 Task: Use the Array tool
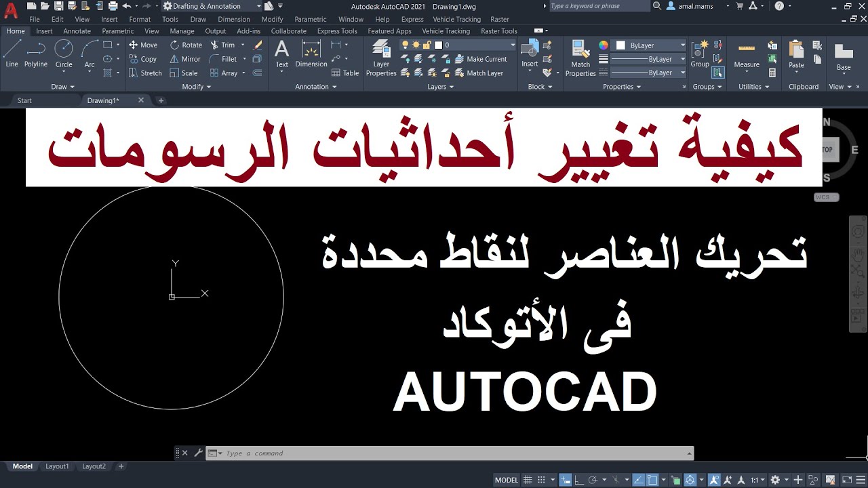click(x=224, y=73)
